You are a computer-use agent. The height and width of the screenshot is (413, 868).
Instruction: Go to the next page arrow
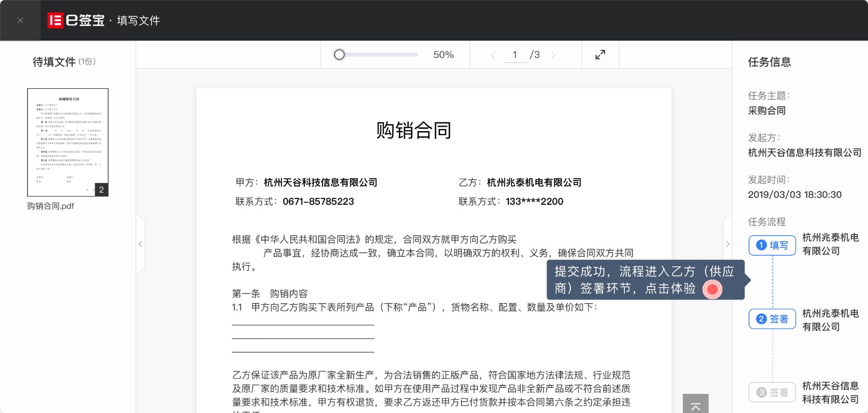point(553,55)
